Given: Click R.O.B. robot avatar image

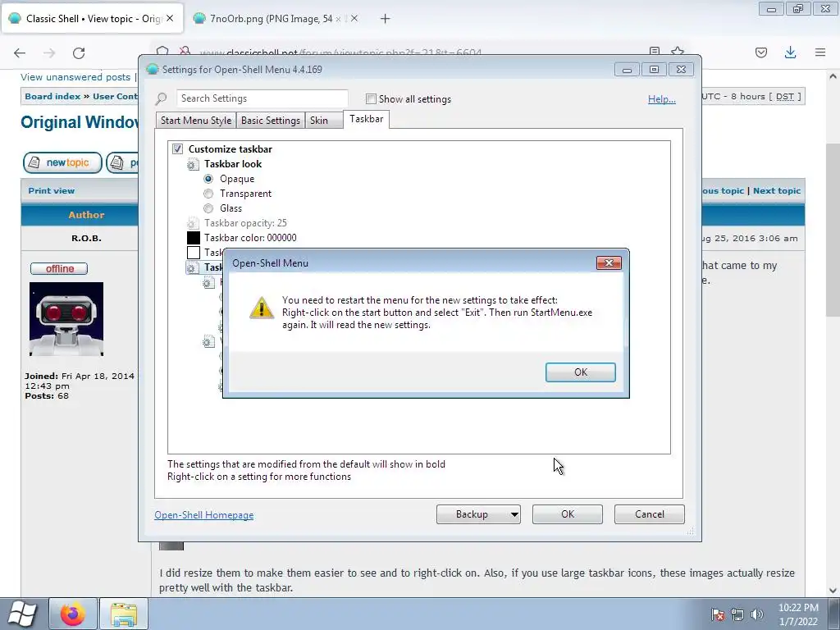Looking at the screenshot, I should pyautogui.click(x=66, y=319).
